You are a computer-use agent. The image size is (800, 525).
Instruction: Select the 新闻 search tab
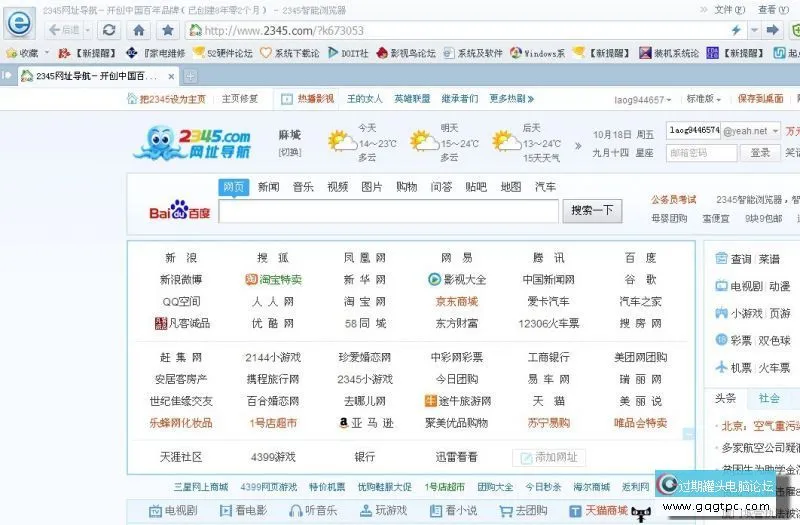(268, 187)
